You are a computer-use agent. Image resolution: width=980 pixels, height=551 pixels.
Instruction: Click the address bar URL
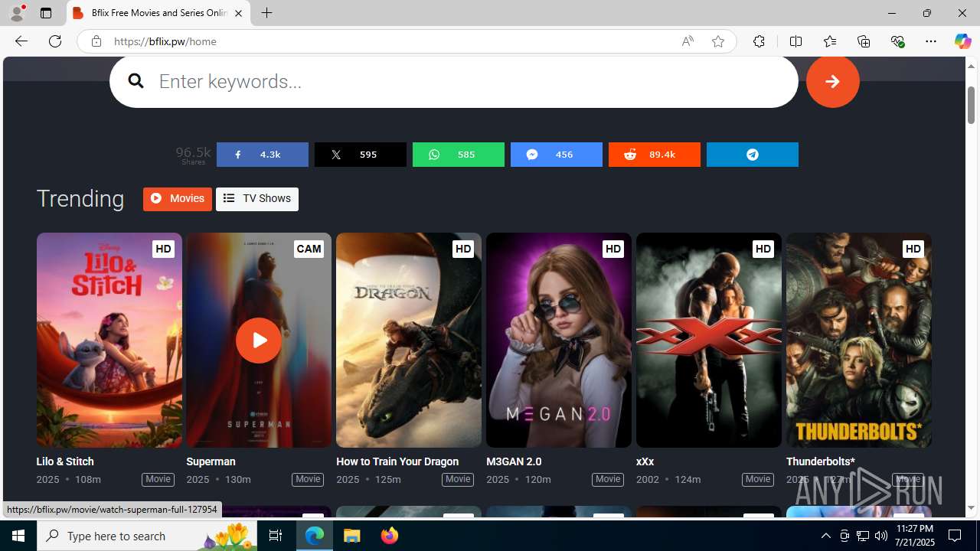[x=165, y=41]
